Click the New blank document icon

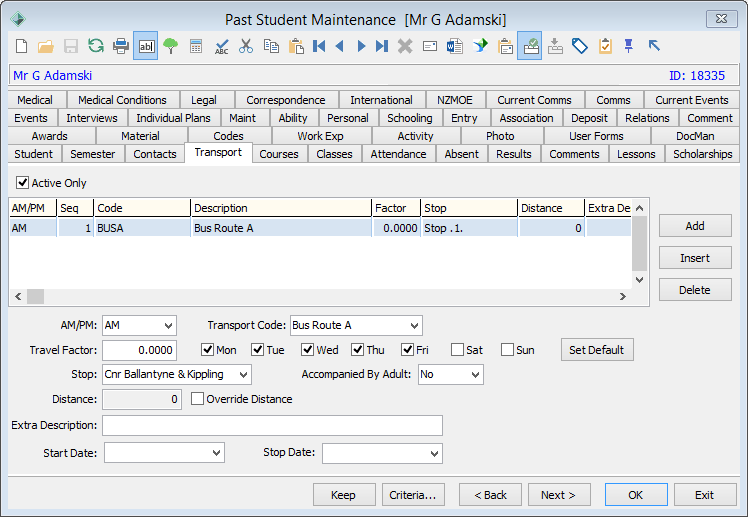click(21, 46)
